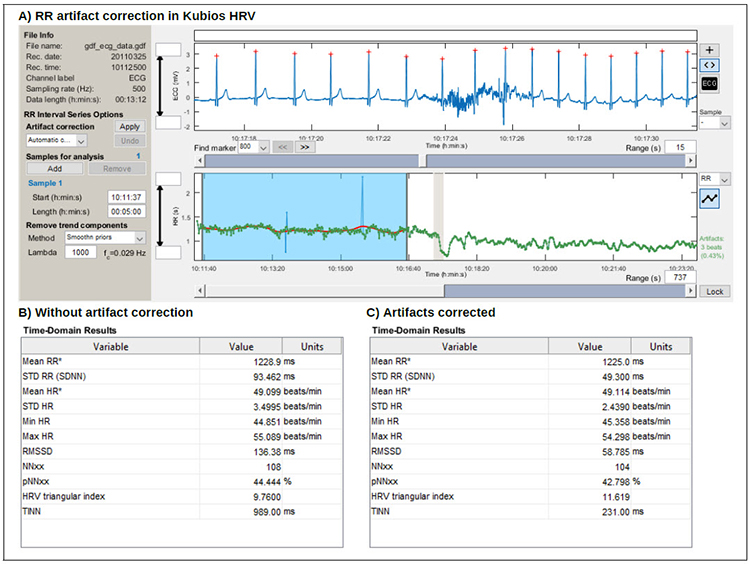Edit the Sample 1 Length field
This screenshot has width=750, height=564.
click(126, 211)
